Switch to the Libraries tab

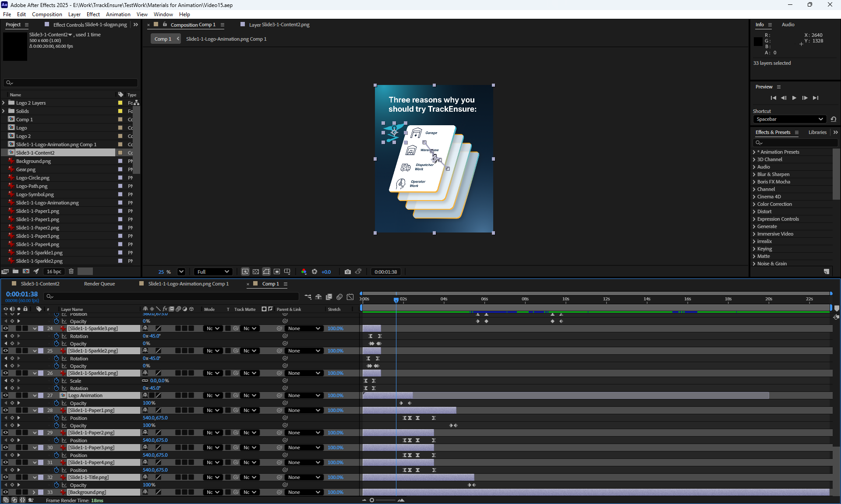[x=817, y=132]
